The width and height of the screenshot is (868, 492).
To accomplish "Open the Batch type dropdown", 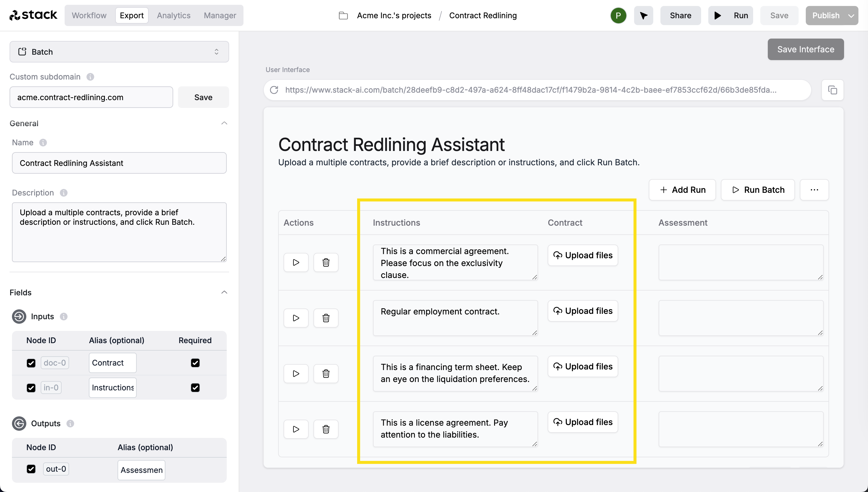I will (x=119, y=51).
